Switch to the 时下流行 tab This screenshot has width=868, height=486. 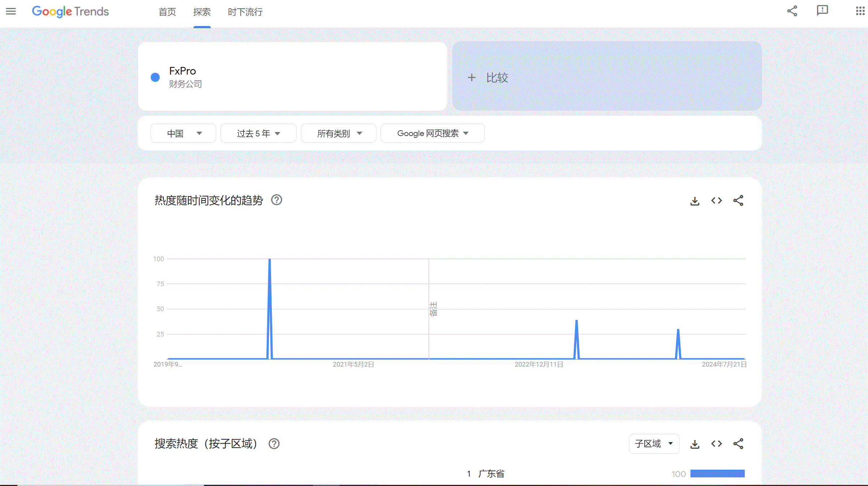(x=245, y=12)
